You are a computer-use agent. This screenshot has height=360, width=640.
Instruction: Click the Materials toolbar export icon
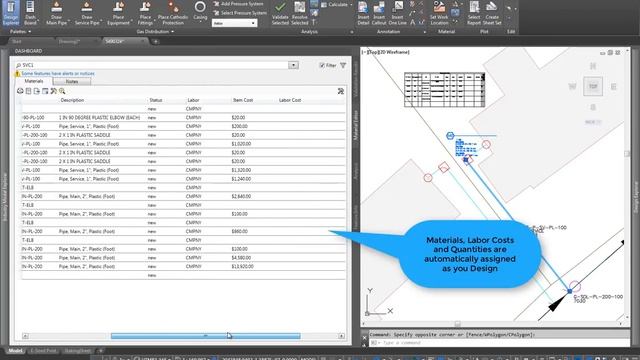pos(37,91)
